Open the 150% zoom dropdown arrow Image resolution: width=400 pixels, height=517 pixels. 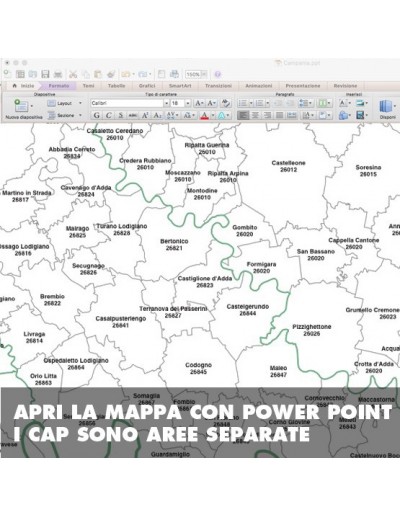pyautogui.click(x=204, y=74)
